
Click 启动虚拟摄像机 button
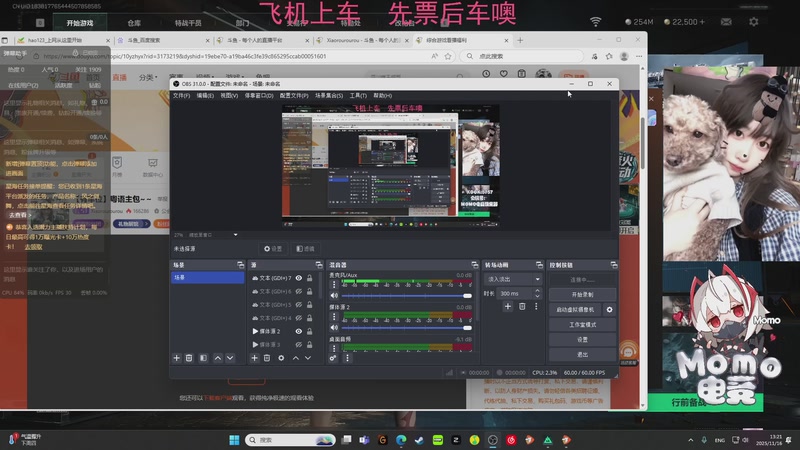point(576,310)
